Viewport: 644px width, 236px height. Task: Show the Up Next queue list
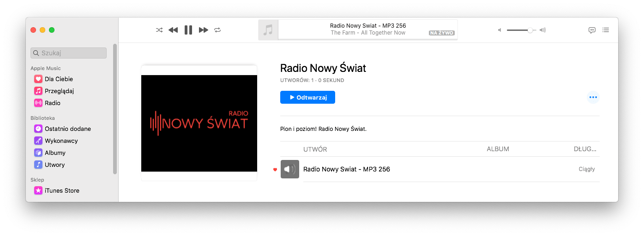[606, 30]
